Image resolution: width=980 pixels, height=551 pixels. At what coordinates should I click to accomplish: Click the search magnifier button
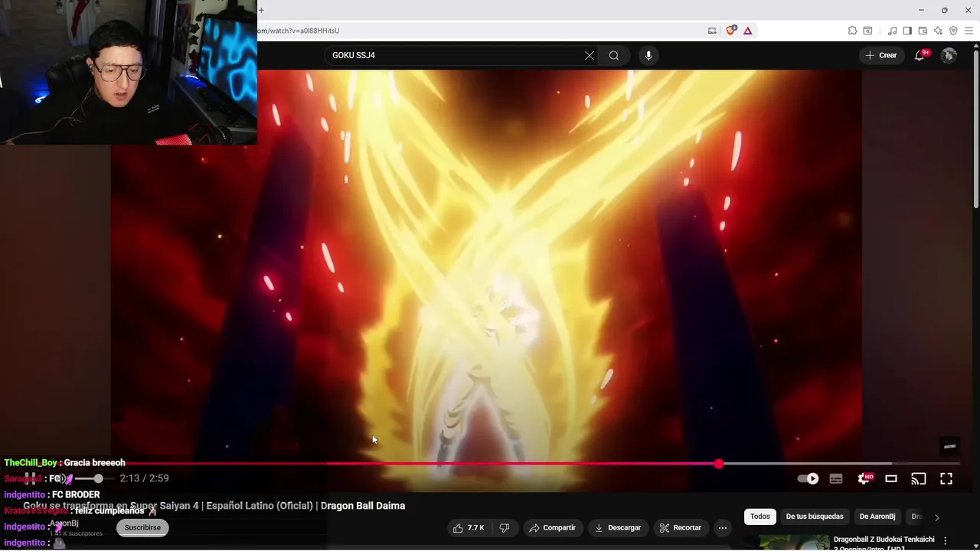pyautogui.click(x=614, y=55)
